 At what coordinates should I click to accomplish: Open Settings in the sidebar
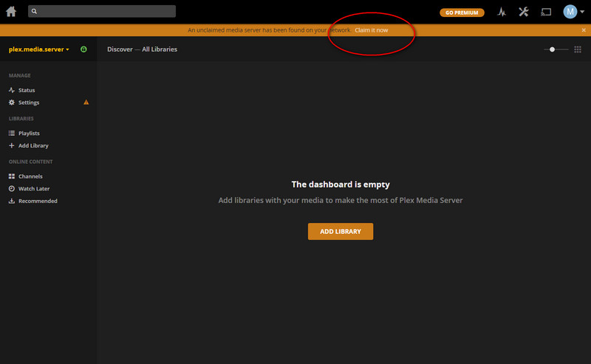pos(24,103)
